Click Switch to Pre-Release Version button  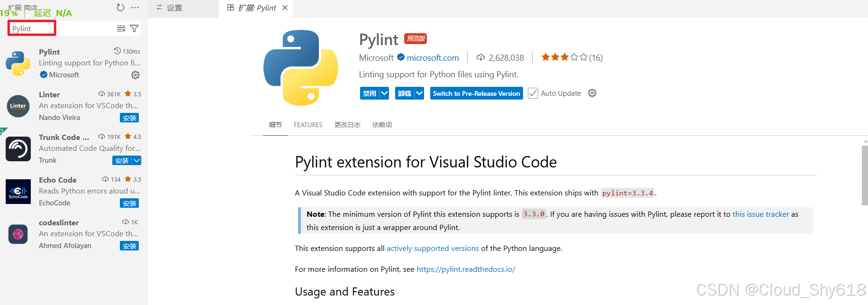pos(477,93)
